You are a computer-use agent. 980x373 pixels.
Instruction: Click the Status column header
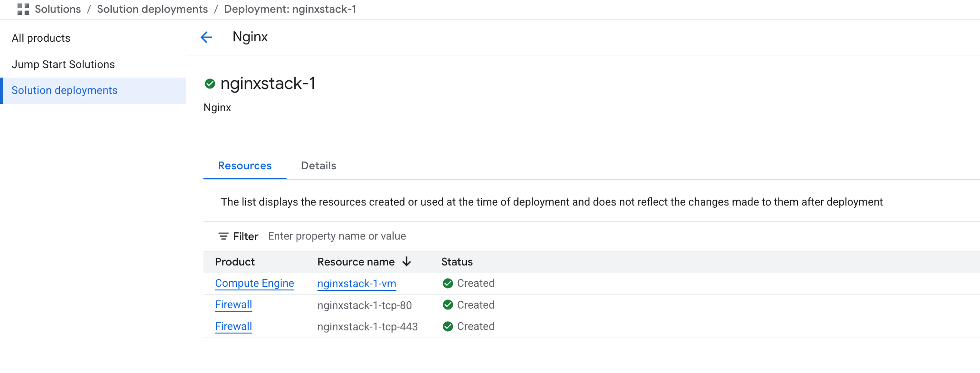point(457,262)
